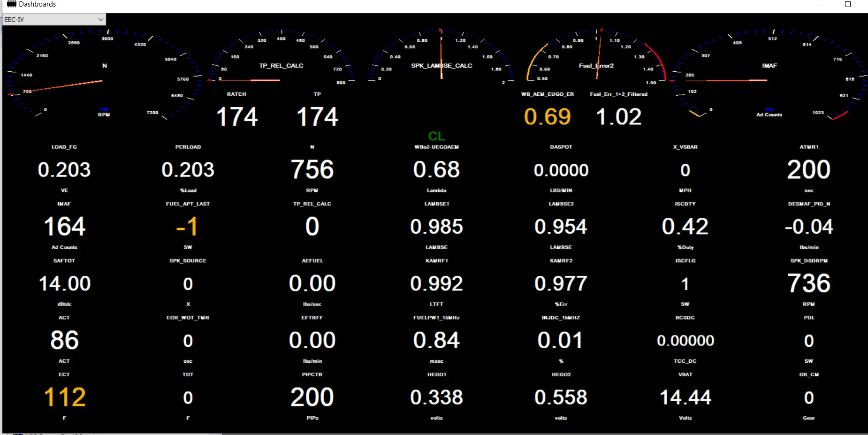
Task: Select the Fuel_Err_1+2_Filtered value 1.02
Action: click(x=618, y=117)
